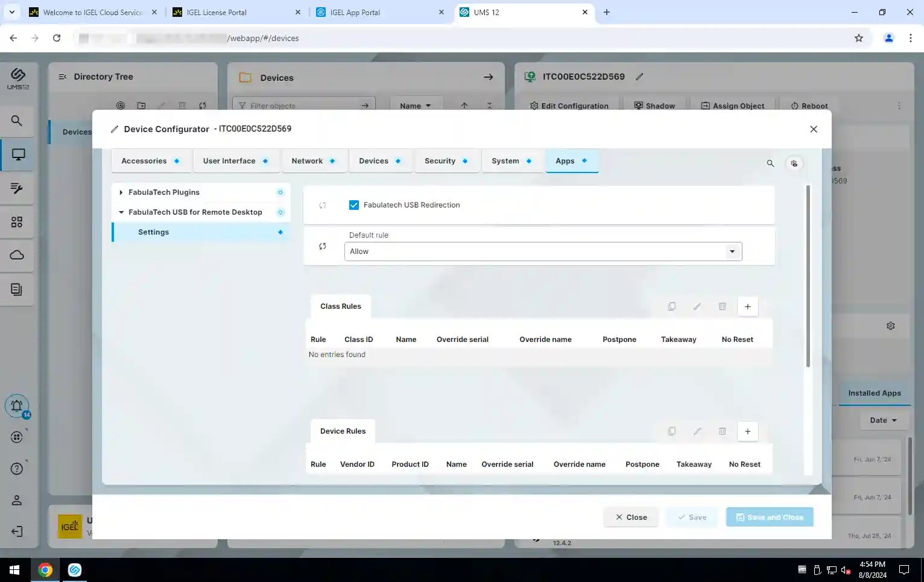Toggle the active-settings filter next to search

[x=794, y=163]
